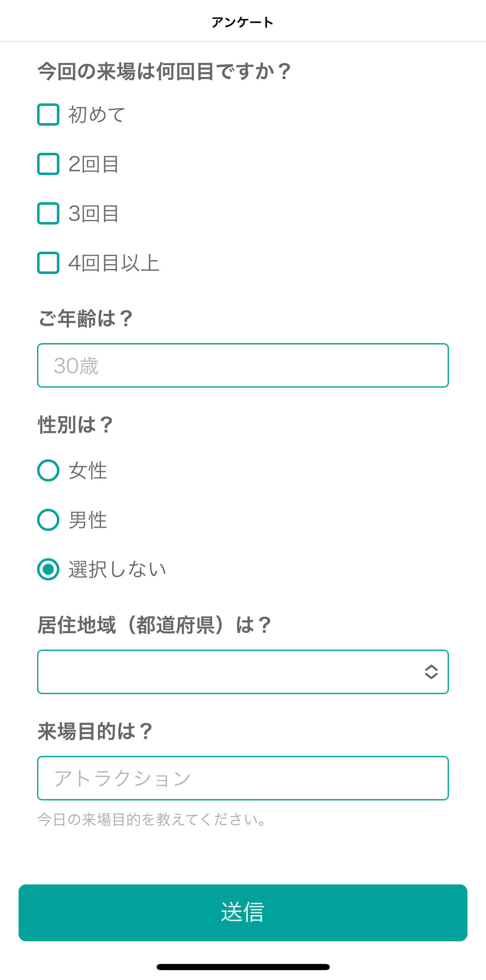
Task: Click the up-down chevron icon in dropdown
Action: click(x=431, y=672)
